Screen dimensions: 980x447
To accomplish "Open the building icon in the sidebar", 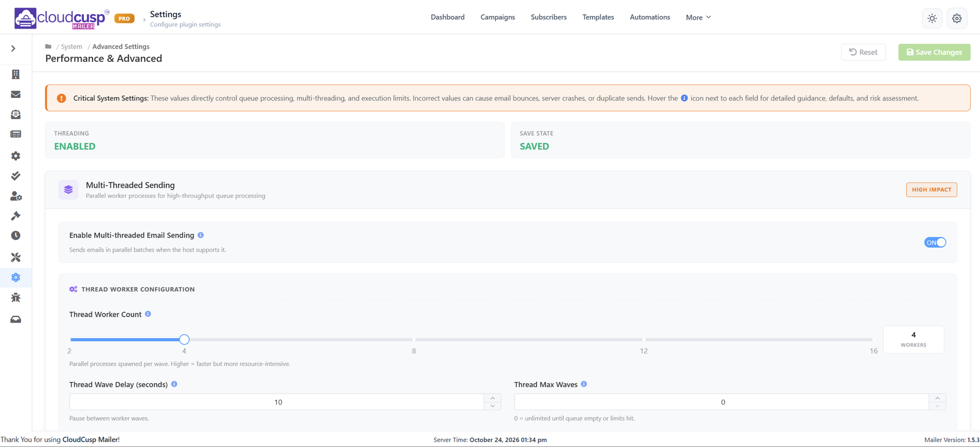I will click(x=16, y=74).
